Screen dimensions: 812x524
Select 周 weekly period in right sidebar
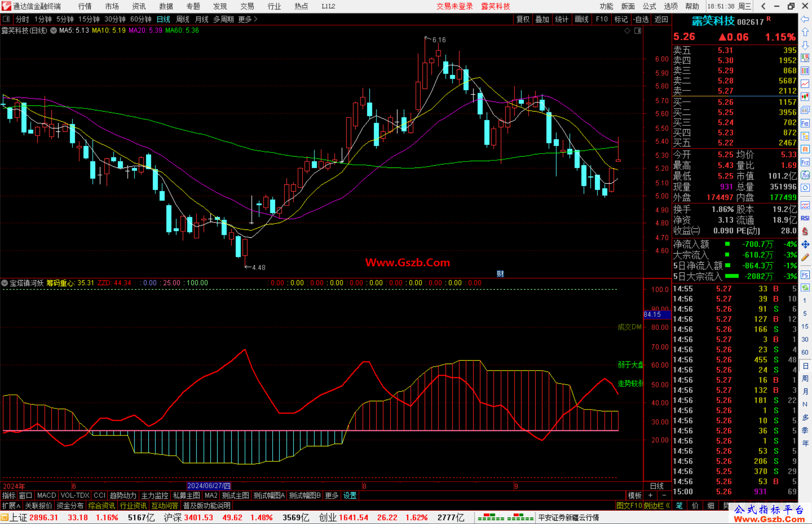point(805,378)
